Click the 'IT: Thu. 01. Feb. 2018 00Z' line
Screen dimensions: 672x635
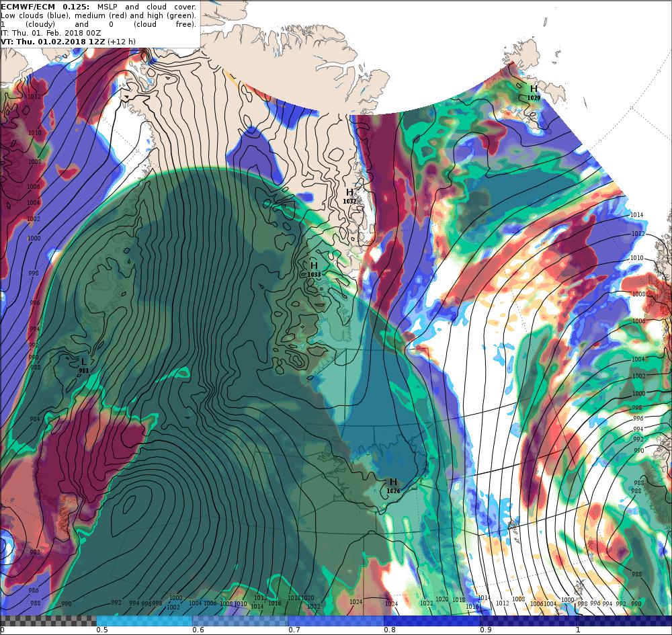coord(52,33)
